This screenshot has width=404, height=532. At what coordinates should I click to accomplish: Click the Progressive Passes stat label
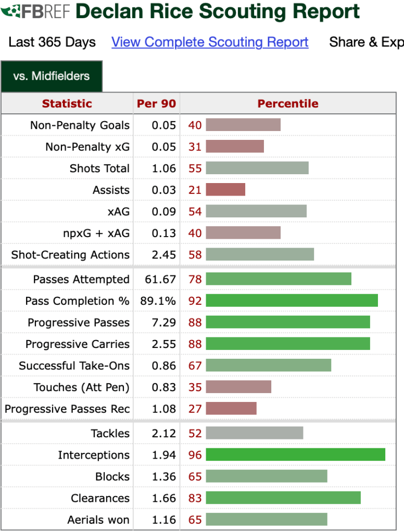79,322
